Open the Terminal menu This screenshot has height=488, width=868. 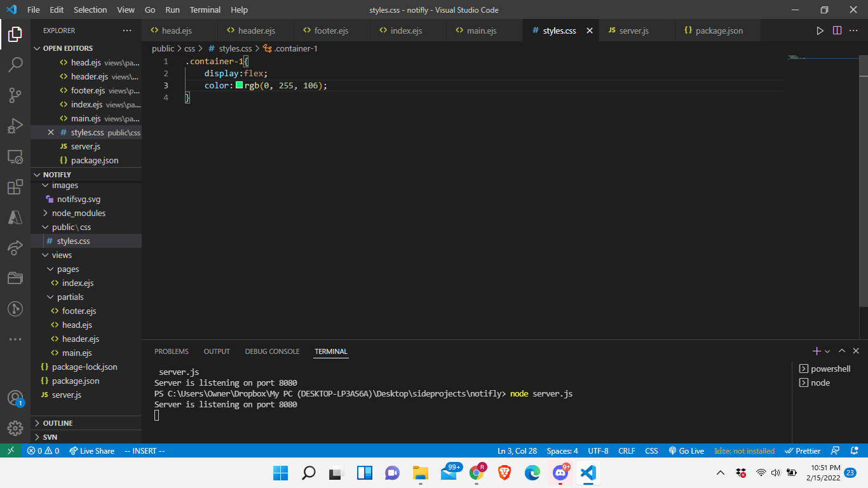205,10
